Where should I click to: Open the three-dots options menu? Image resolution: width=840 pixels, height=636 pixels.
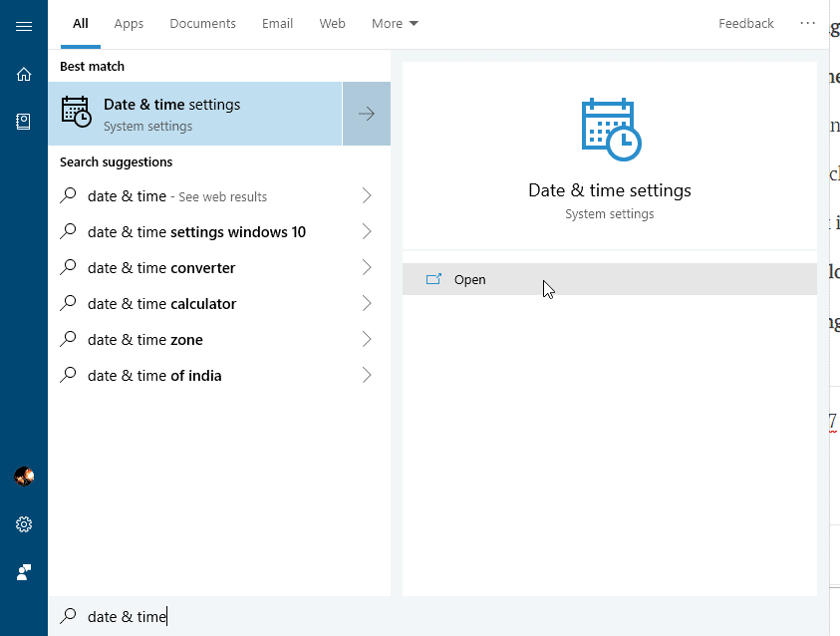click(807, 23)
